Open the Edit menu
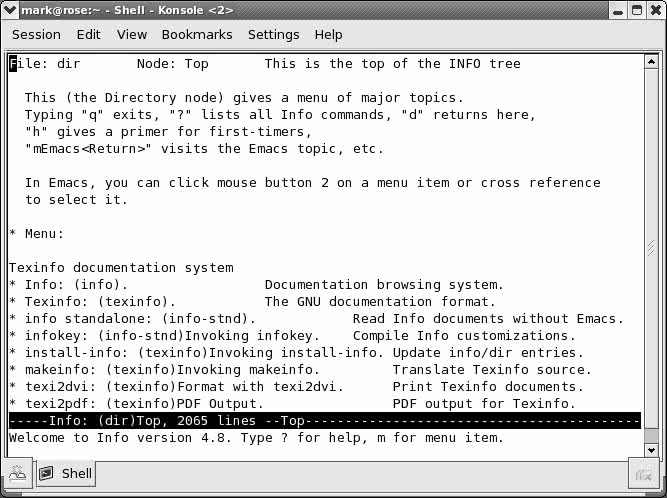This screenshot has width=667, height=498. click(x=88, y=34)
